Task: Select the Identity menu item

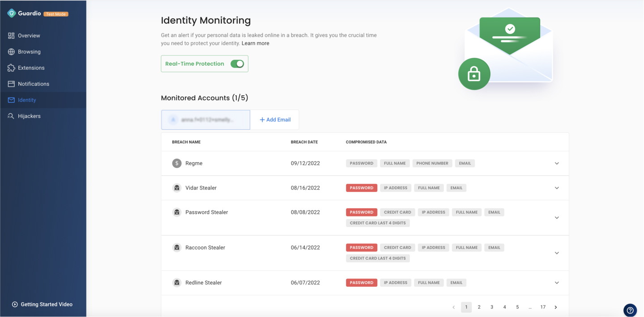Action: [x=43, y=100]
